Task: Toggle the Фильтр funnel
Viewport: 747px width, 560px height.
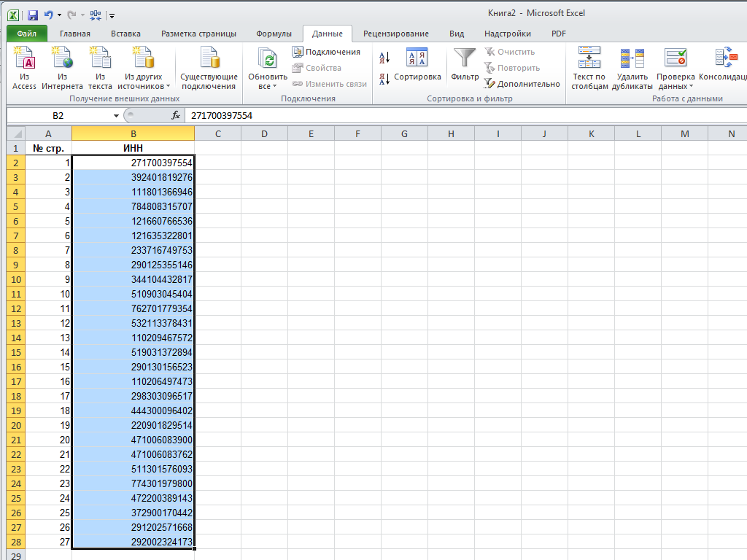Action: [465, 64]
